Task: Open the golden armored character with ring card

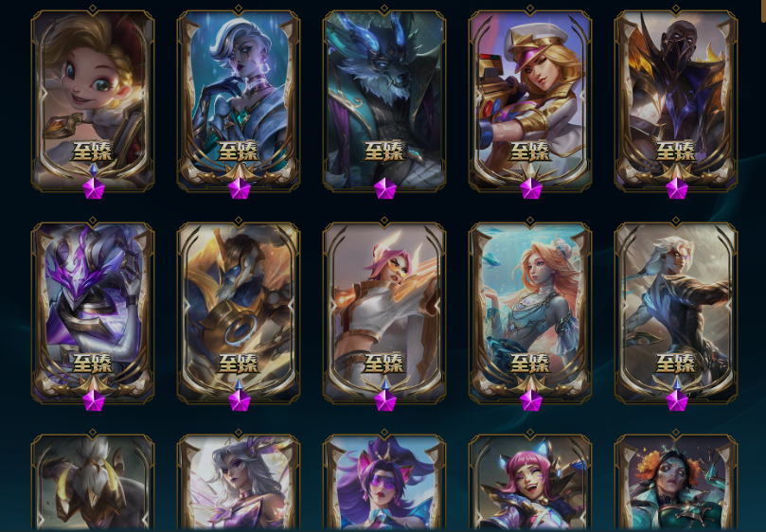Action: 239,312
